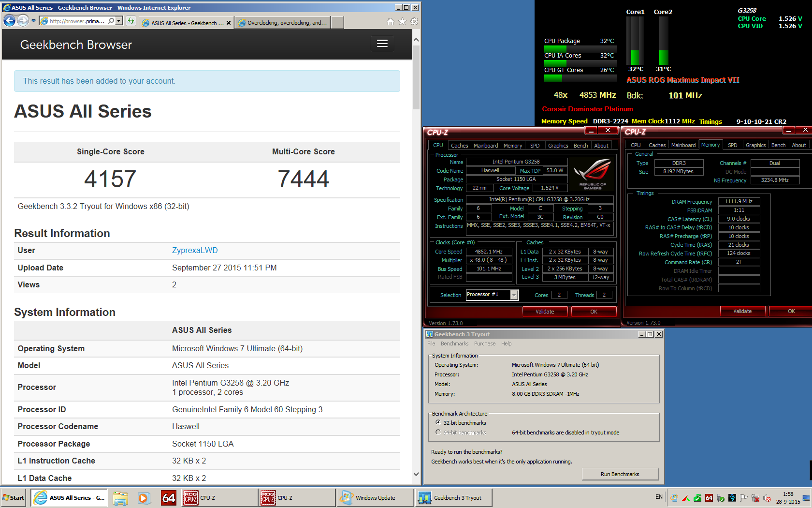Open the Memory tab in left CPU-Z

pos(513,146)
